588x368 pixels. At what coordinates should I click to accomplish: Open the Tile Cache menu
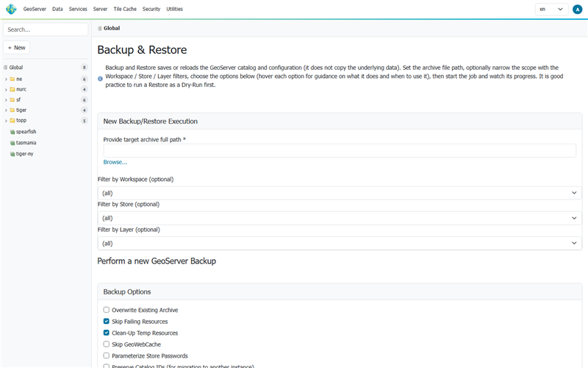(125, 9)
